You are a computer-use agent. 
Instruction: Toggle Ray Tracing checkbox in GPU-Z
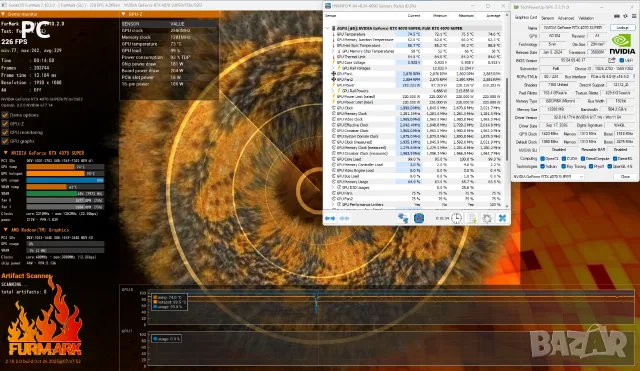(x=564, y=166)
